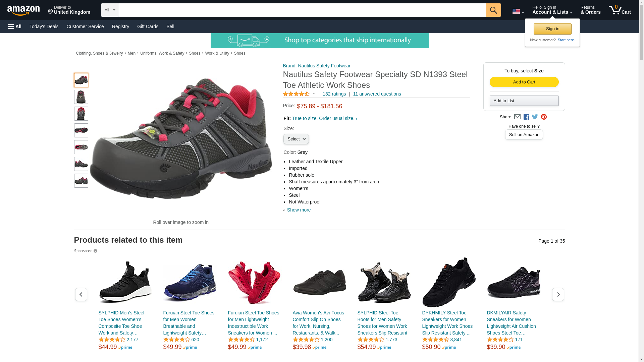
Task: Select the second shoe thumbnail image
Action: click(x=81, y=97)
